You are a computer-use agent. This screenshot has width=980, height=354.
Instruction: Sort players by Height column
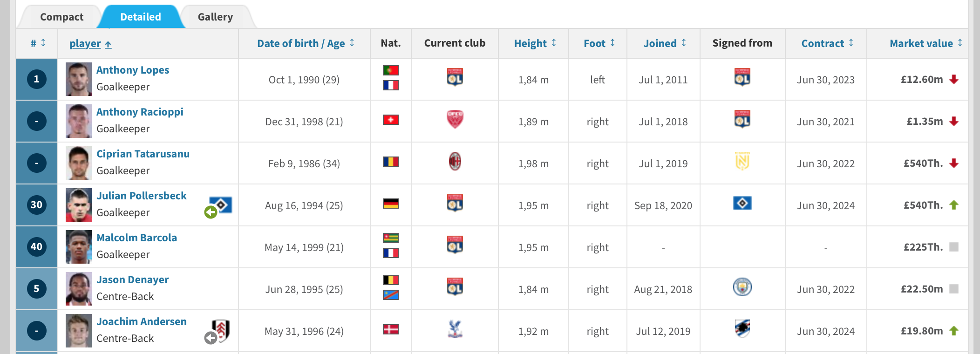[x=535, y=43]
